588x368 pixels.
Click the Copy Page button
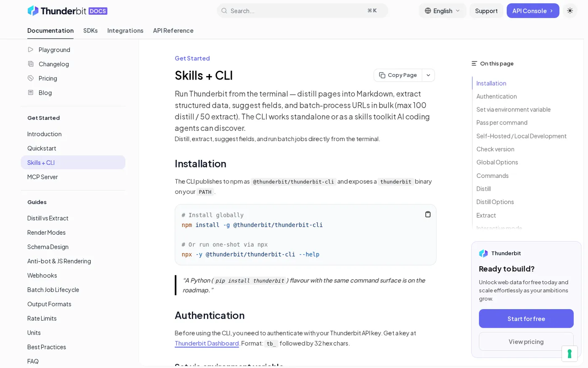pos(398,75)
